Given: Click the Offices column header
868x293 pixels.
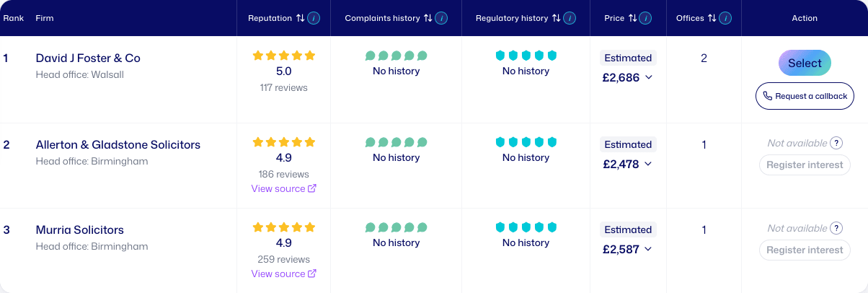Looking at the screenshot, I should click(690, 18).
